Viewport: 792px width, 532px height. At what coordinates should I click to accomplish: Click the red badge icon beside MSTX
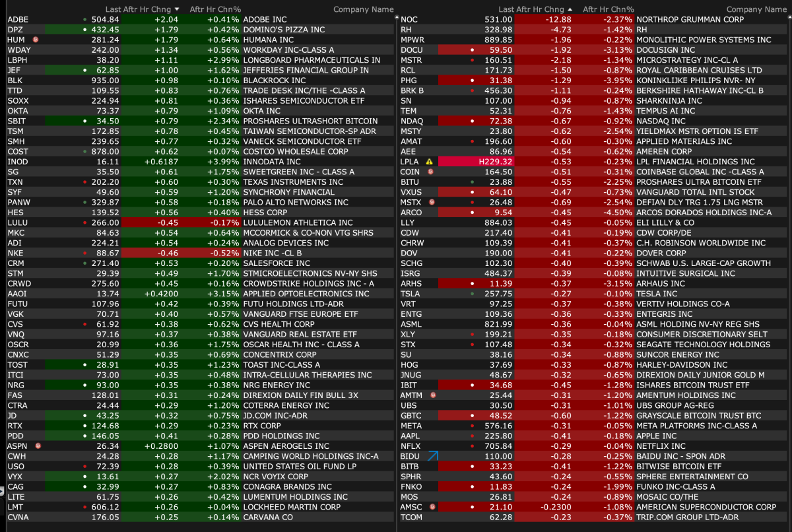(432, 202)
